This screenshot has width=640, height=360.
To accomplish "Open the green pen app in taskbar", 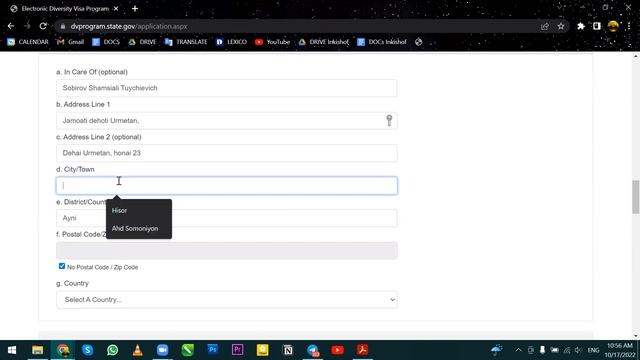I will pos(188,350).
